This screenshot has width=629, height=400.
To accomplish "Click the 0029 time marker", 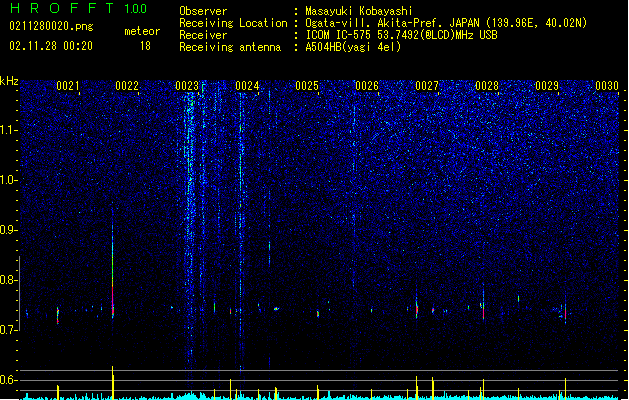I will coord(547,86).
